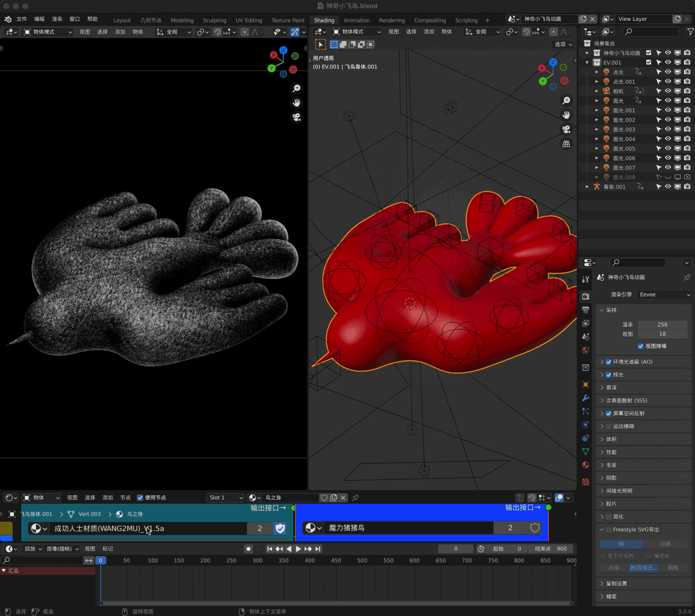
Task: Click the zoom magnifier in the left viewport
Action: [x=296, y=88]
